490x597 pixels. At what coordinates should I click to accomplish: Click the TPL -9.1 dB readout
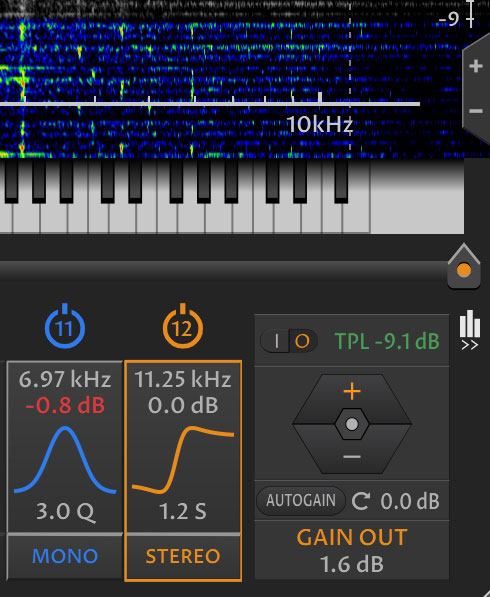(387, 341)
